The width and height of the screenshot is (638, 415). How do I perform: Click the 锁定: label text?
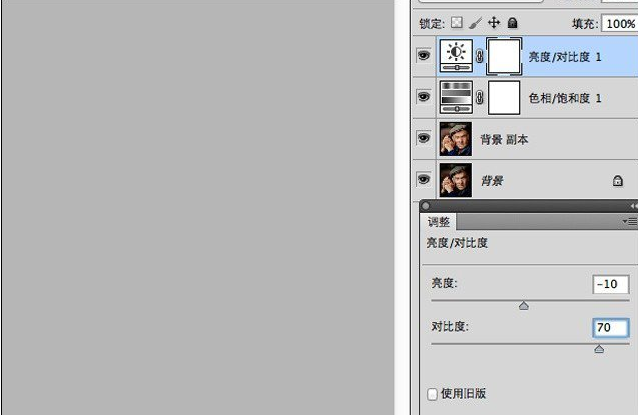point(432,24)
